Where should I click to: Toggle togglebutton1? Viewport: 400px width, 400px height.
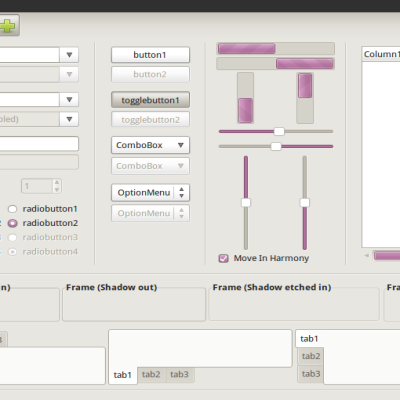(150, 100)
